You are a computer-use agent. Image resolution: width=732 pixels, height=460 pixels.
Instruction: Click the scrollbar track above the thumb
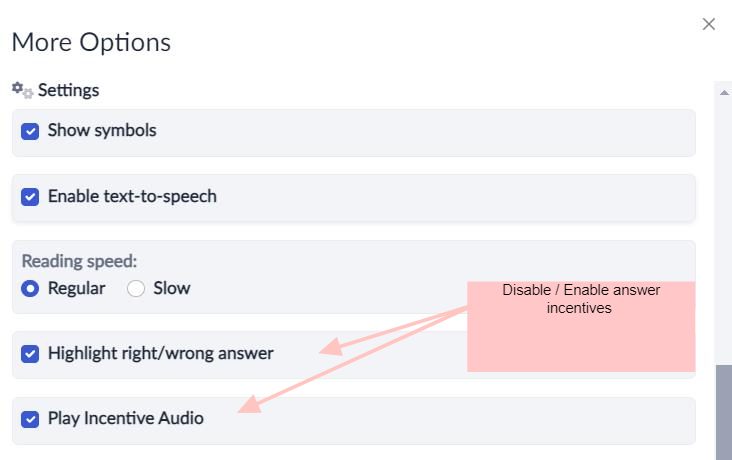724,231
